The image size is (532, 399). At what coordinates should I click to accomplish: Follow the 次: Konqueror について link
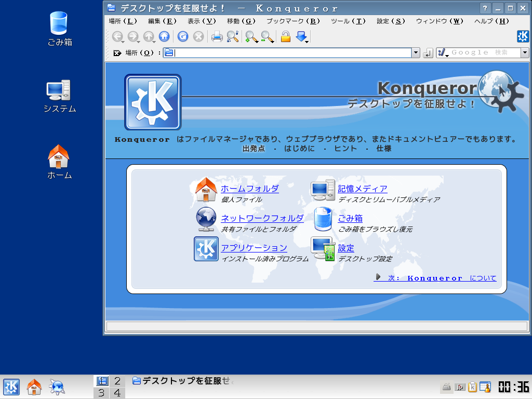[435, 278]
